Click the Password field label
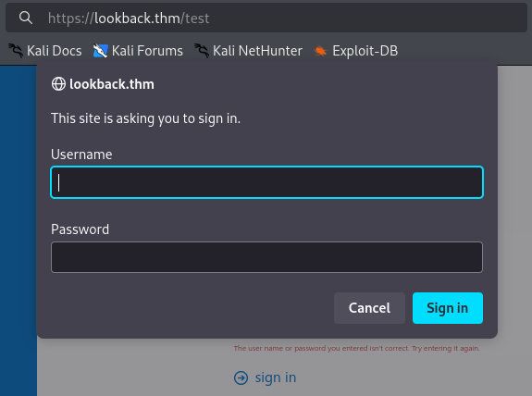Image resolution: width=532 pixels, height=396 pixels. pos(80,229)
